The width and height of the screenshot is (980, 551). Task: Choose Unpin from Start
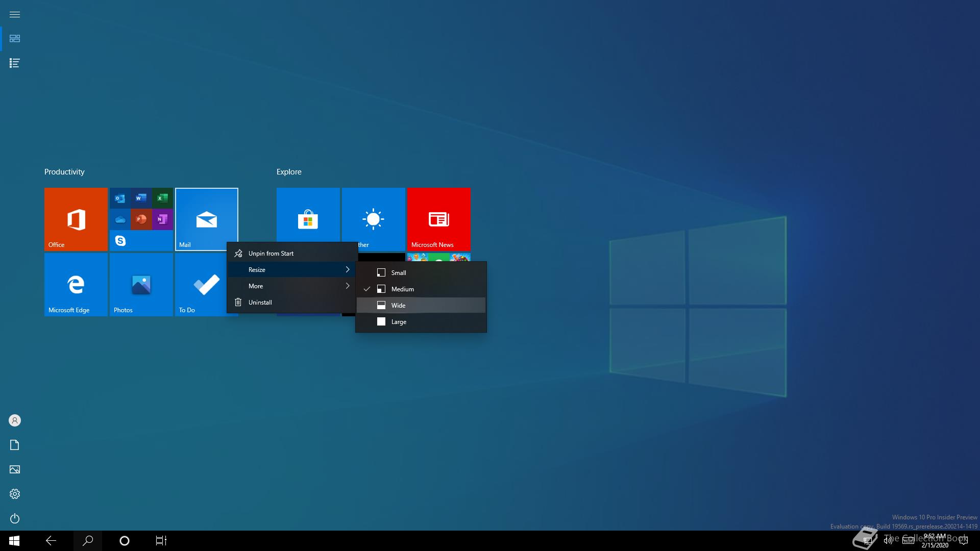[x=292, y=254]
